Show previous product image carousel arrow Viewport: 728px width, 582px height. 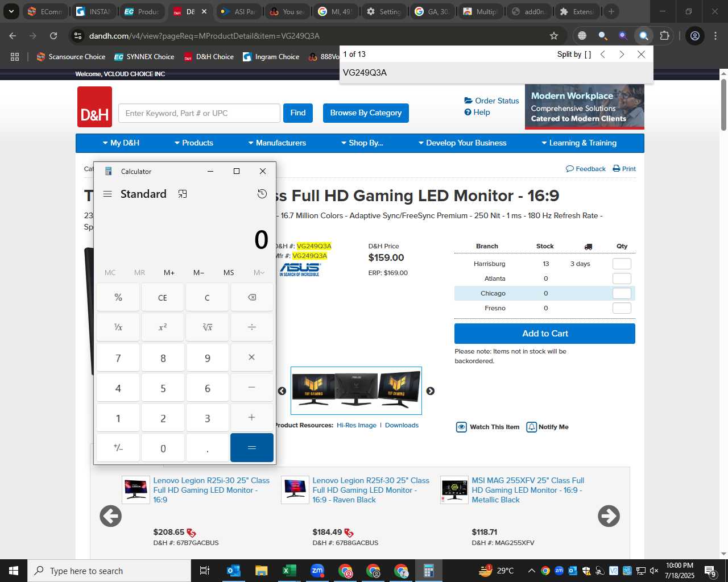click(x=282, y=391)
